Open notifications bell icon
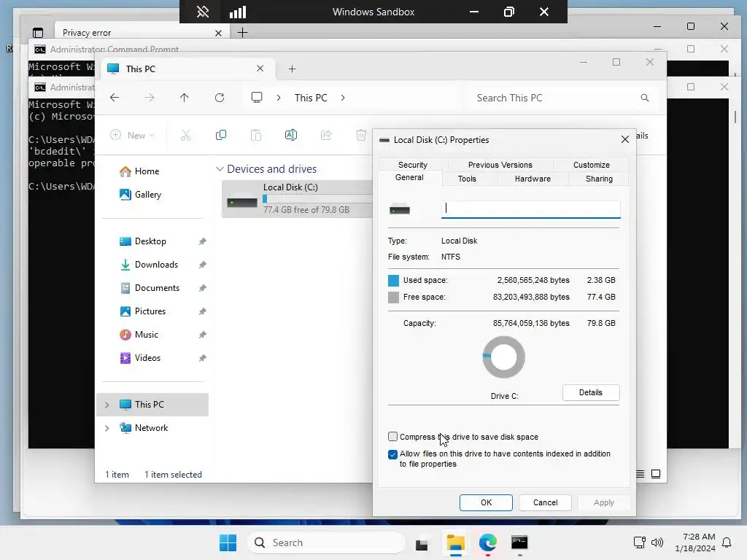 click(727, 542)
